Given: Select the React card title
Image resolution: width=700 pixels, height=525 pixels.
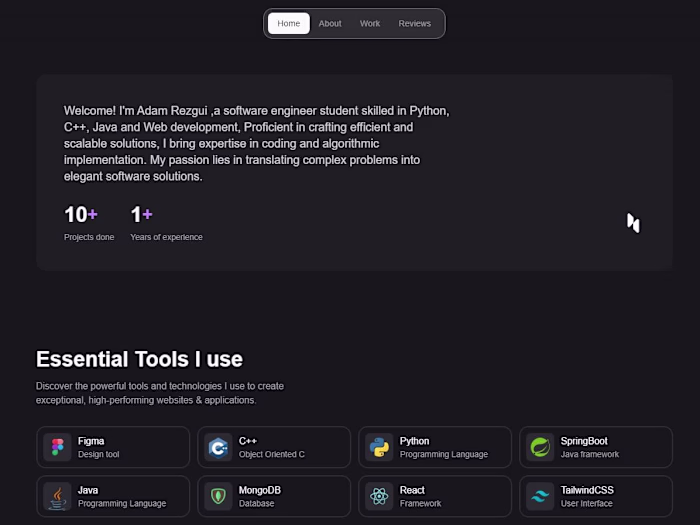Looking at the screenshot, I should tap(412, 490).
